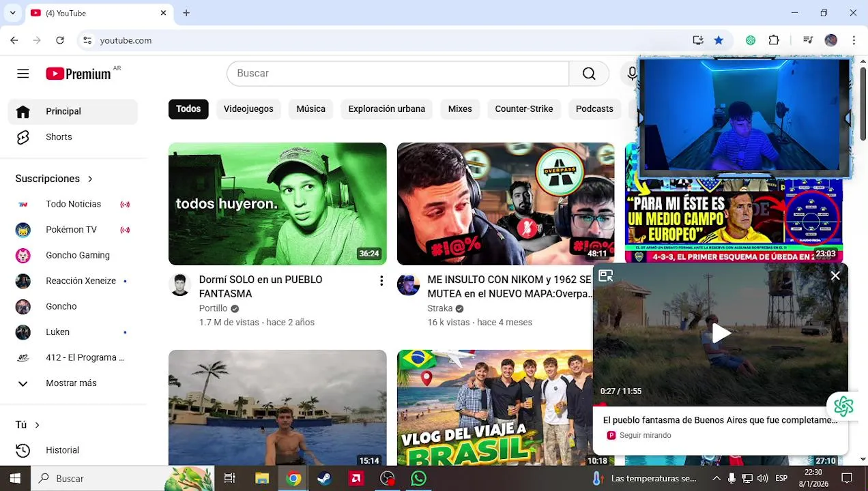Close the YouTube tab
Viewport: 868px width, 491px height.
coord(163,13)
